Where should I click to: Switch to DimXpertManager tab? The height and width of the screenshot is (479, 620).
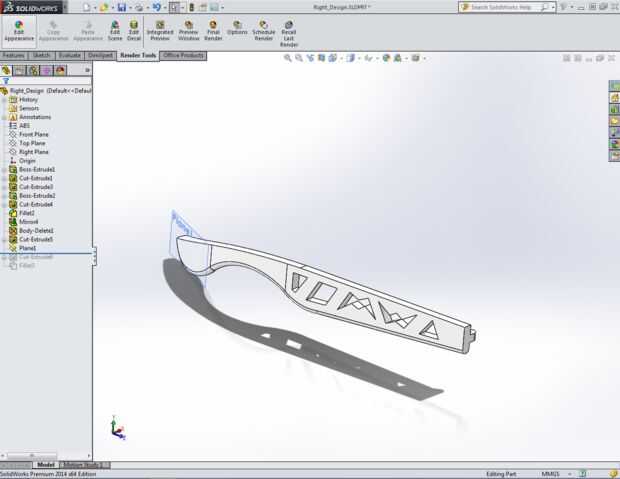pos(47,71)
